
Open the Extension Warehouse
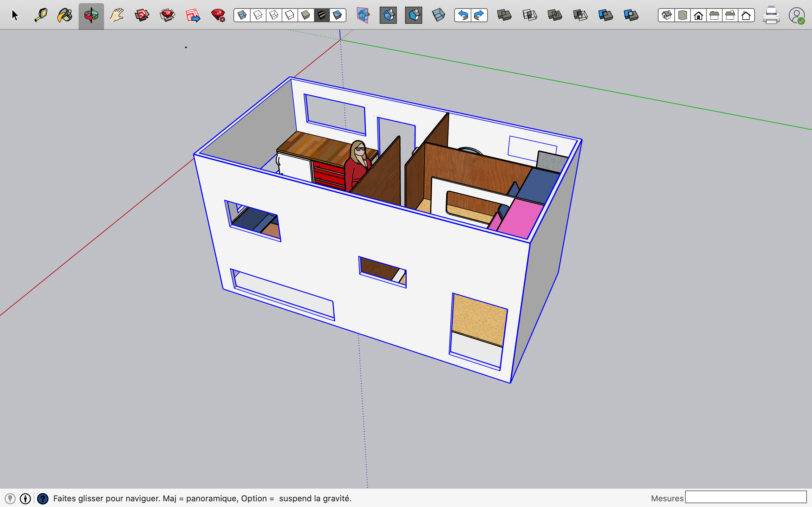click(167, 16)
